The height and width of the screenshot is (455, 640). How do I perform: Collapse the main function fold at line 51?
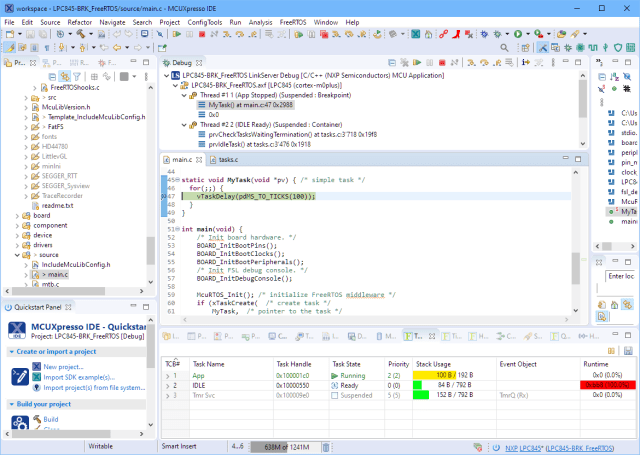tap(177, 229)
